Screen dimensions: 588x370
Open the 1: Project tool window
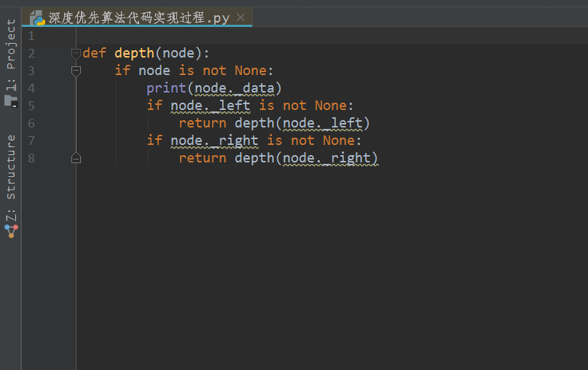[11, 55]
